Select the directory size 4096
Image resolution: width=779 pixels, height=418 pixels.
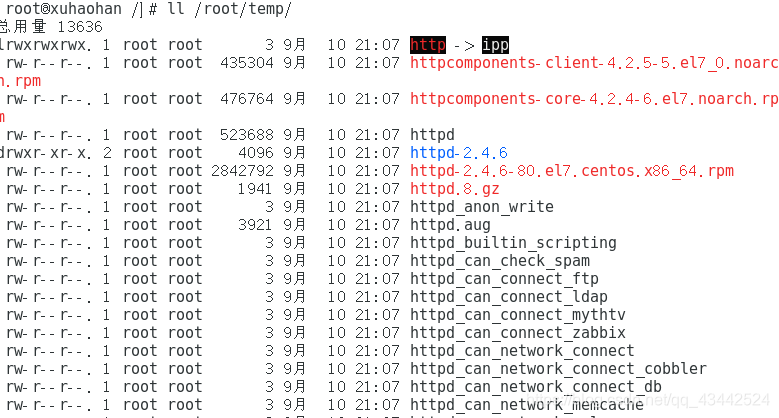pos(256,153)
